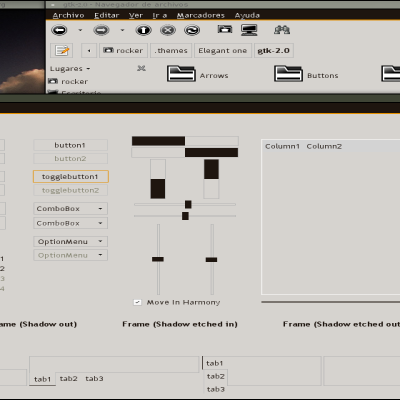Go to the .themes path button
The image size is (400, 400).
coord(171,51)
